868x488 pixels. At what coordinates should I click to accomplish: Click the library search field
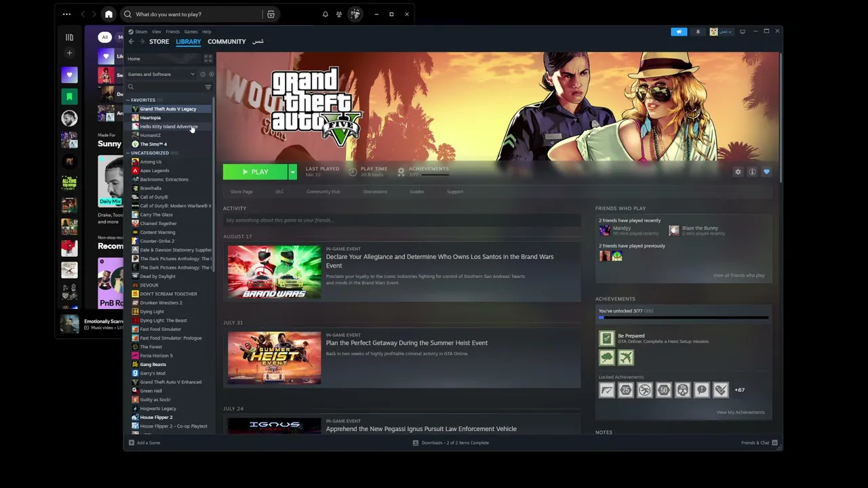(165, 87)
